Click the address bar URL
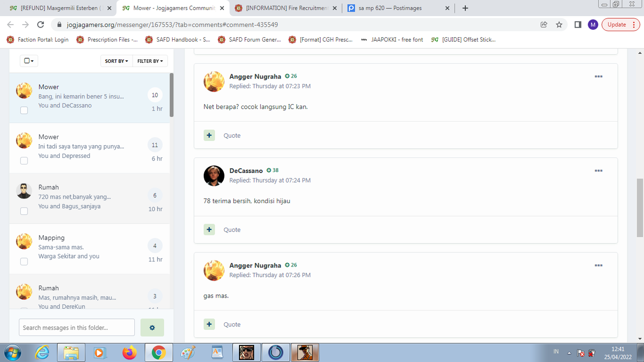The image size is (644, 362). pyautogui.click(x=173, y=25)
